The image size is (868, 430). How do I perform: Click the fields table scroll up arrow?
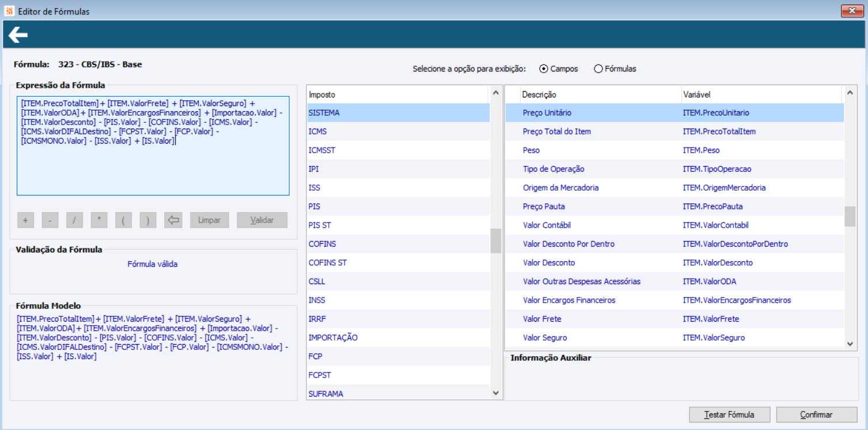pyautogui.click(x=850, y=92)
